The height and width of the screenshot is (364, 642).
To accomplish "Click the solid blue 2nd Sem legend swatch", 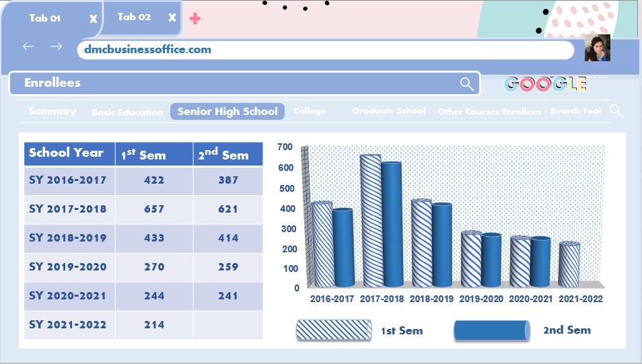I will 492,330.
